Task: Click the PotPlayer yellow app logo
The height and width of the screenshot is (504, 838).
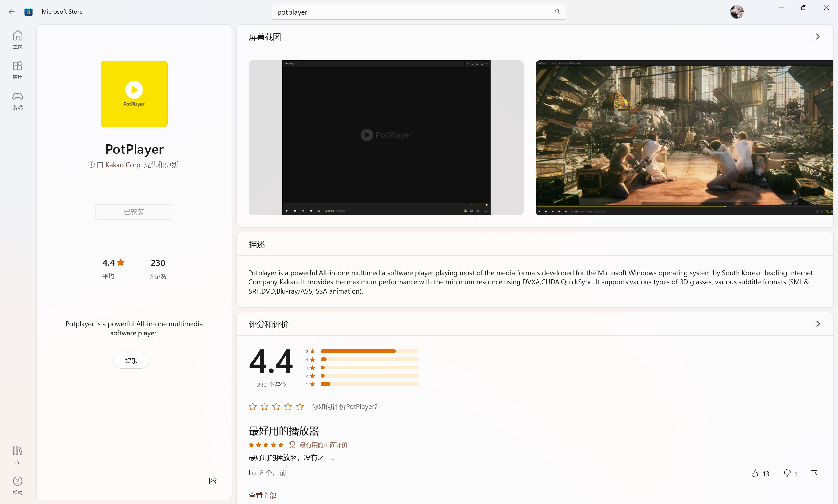Action: click(x=134, y=94)
